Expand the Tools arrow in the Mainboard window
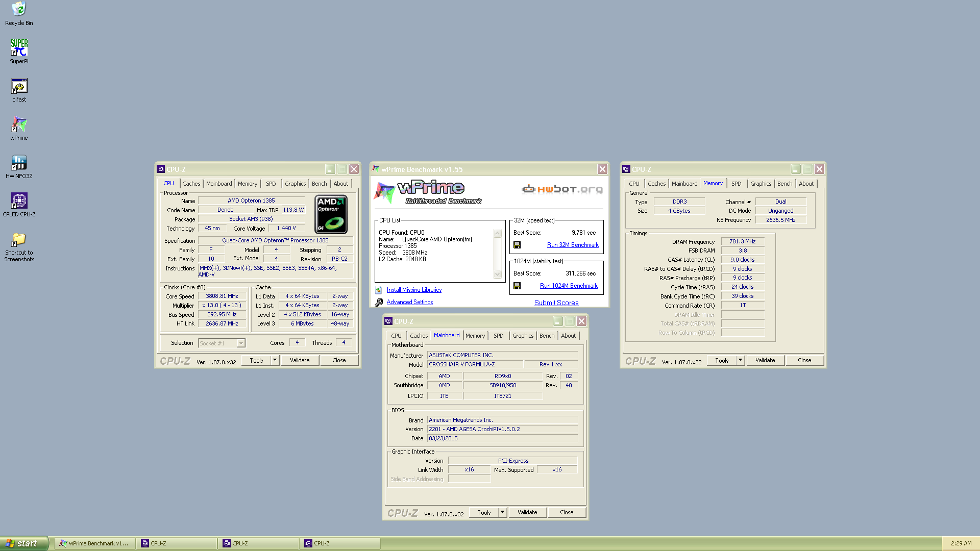The height and width of the screenshot is (551, 980). (x=502, y=512)
